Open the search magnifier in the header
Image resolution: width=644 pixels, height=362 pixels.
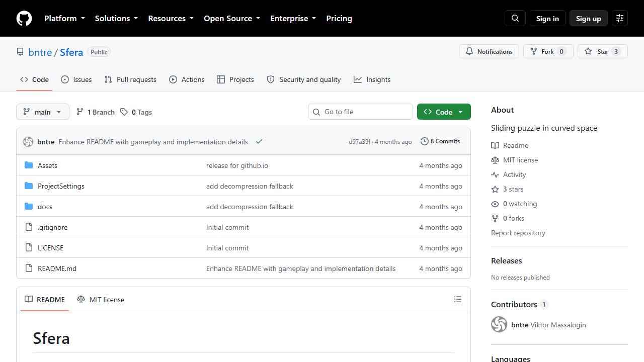pos(515,18)
